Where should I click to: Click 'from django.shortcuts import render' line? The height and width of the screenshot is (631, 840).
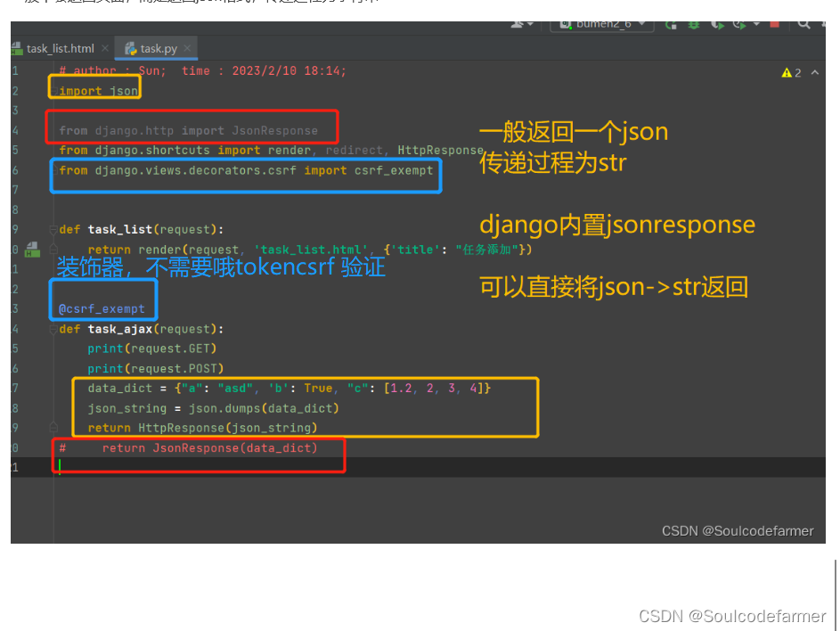[x=272, y=151]
